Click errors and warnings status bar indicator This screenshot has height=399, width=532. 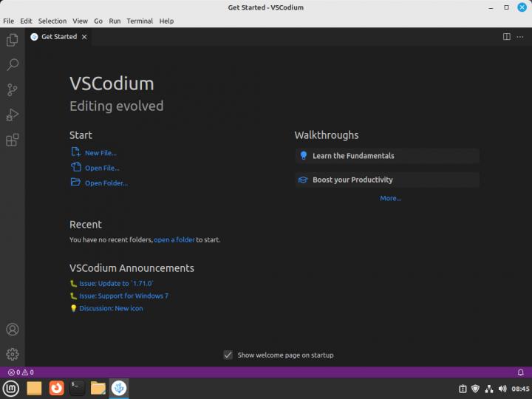click(21, 372)
